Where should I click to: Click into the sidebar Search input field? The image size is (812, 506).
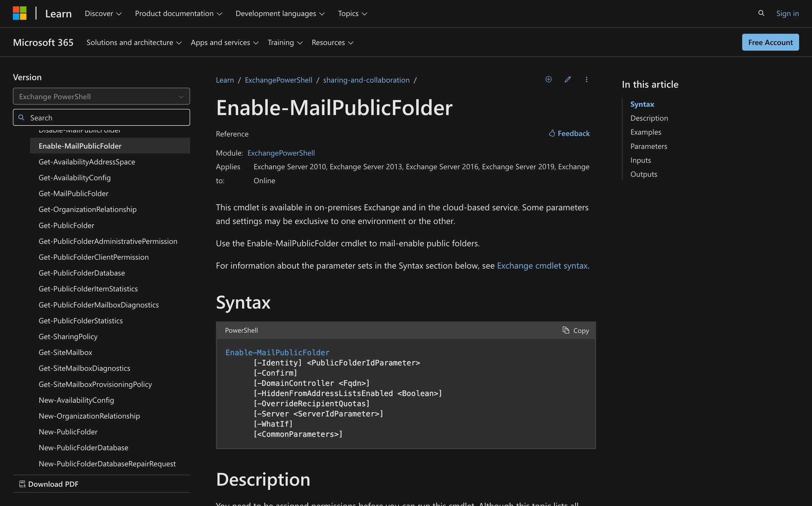pyautogui.click(x=101, y=117)
